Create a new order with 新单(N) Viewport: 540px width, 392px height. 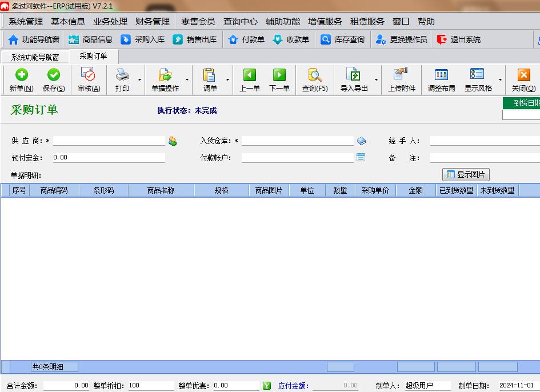tap(21, 80)
